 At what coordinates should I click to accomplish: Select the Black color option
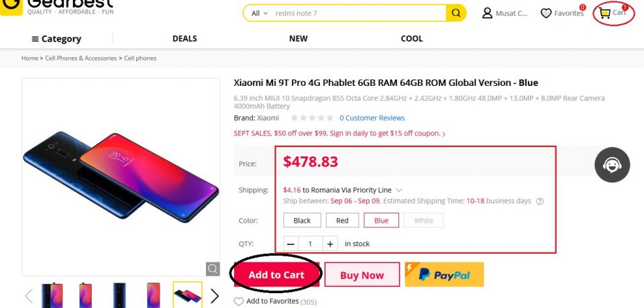click(302, 221)
